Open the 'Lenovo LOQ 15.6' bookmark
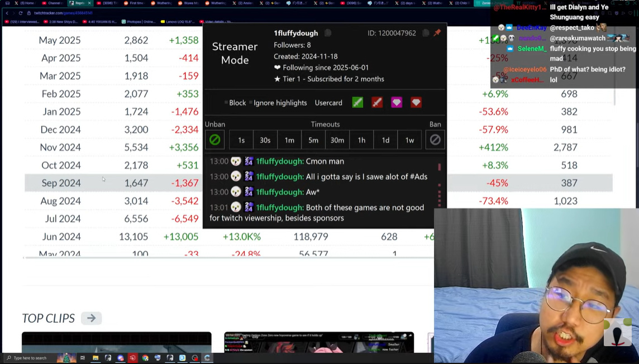Screen dimensions: 639x364 [x=178, y=22]
